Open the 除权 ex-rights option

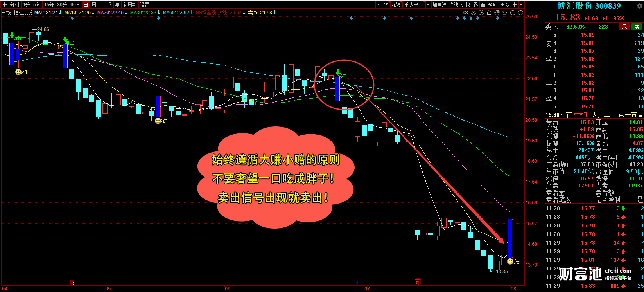click(x=466, y=5)
